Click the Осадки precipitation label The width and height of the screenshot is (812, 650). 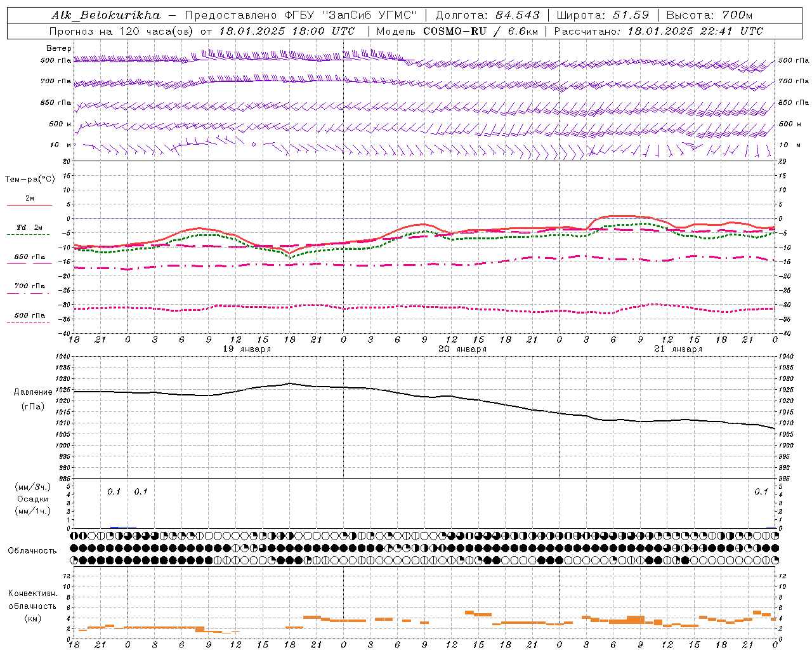33,499
